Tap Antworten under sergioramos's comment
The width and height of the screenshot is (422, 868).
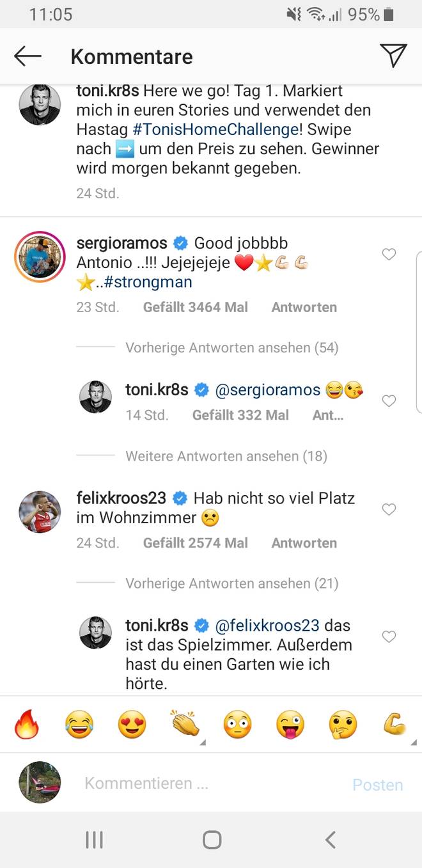click(x=304, y=307)
